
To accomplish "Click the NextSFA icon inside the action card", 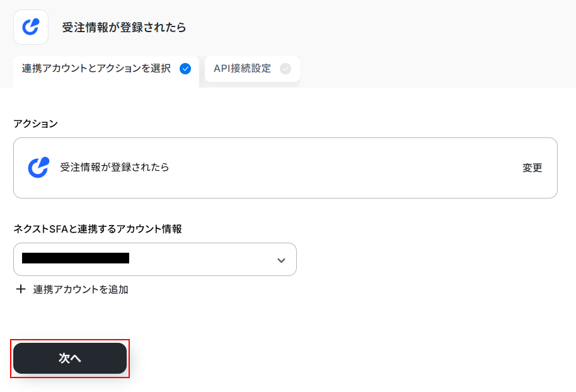I will 38,168.
